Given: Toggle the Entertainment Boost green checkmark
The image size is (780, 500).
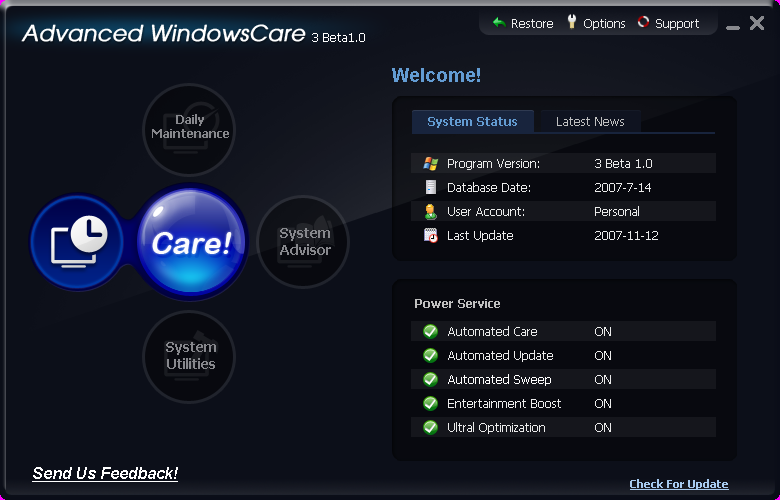Looking at the screenshot, I should click(x=430, y=403).
